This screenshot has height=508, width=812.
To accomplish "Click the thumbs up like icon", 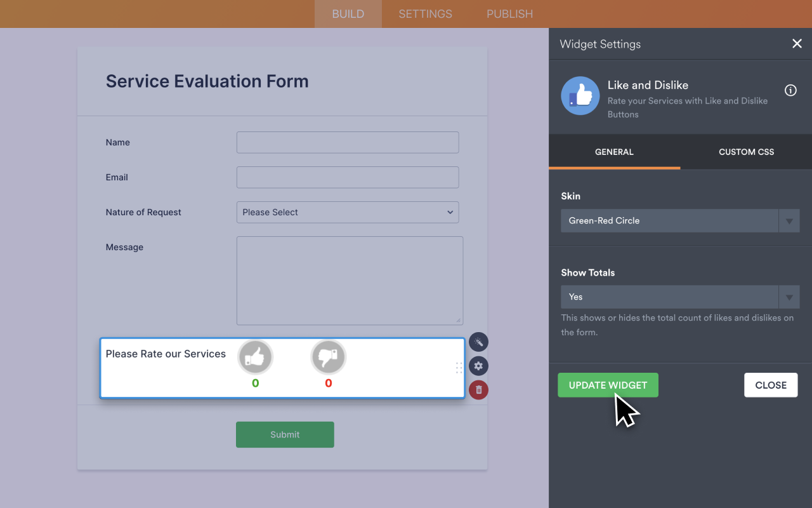I will (255, 358).
